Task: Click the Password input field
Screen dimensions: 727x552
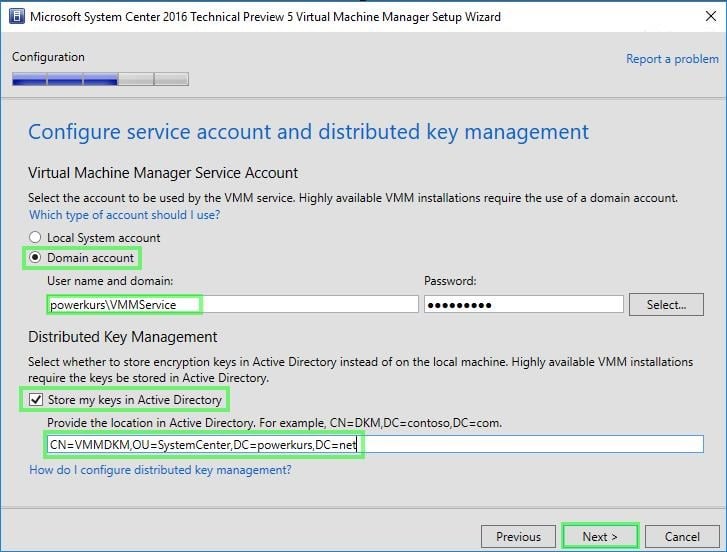Action: [523, 305]
